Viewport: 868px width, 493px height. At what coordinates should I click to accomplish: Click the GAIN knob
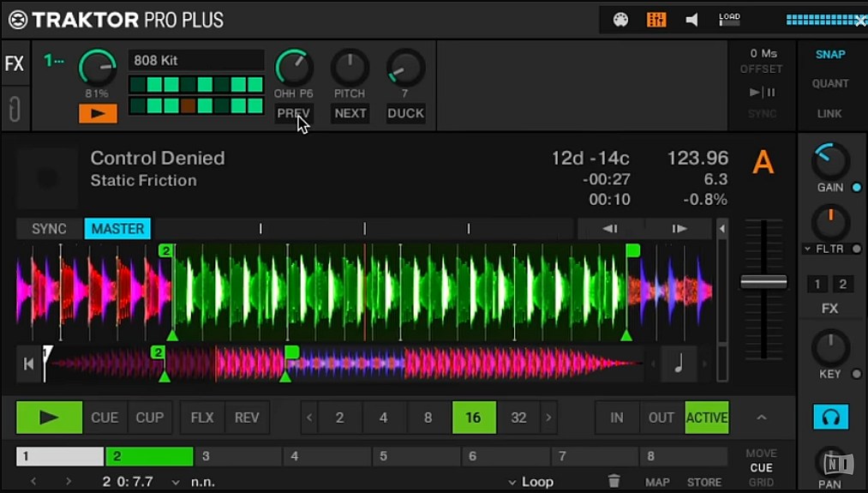[x=830, y=161]
